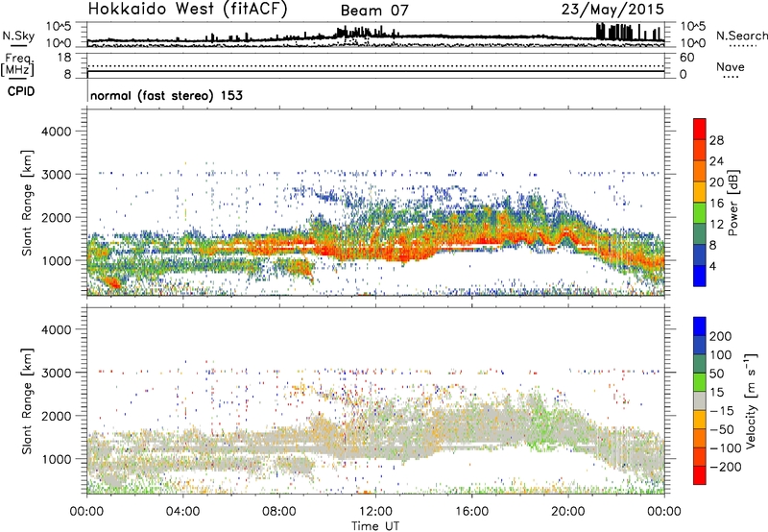768x532 pixels.
Task: Click the 'Beam 07' label
Action: click(x=374, y=11)
